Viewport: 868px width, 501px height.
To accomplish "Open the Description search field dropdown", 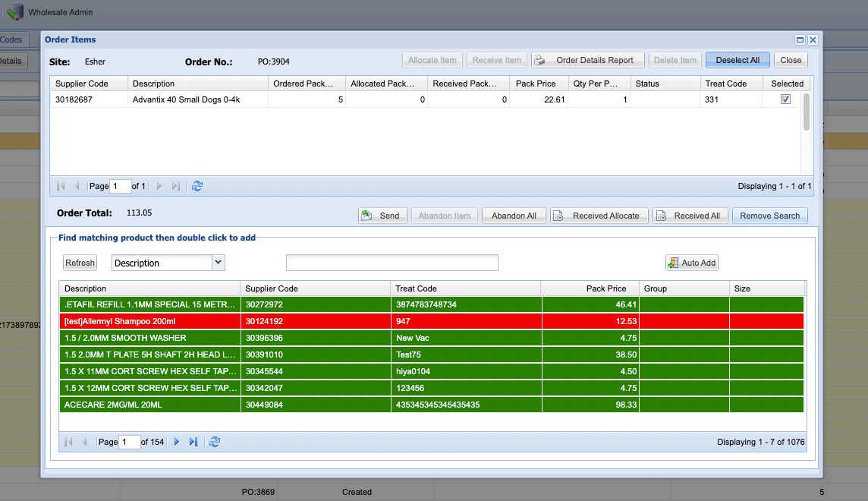I will pos(218,263).
